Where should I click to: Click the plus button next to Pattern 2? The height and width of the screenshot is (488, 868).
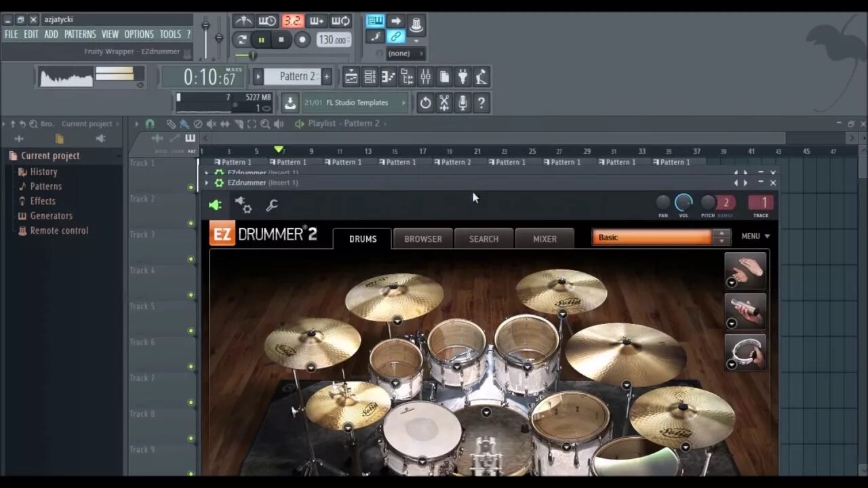(x=327, y=77)
